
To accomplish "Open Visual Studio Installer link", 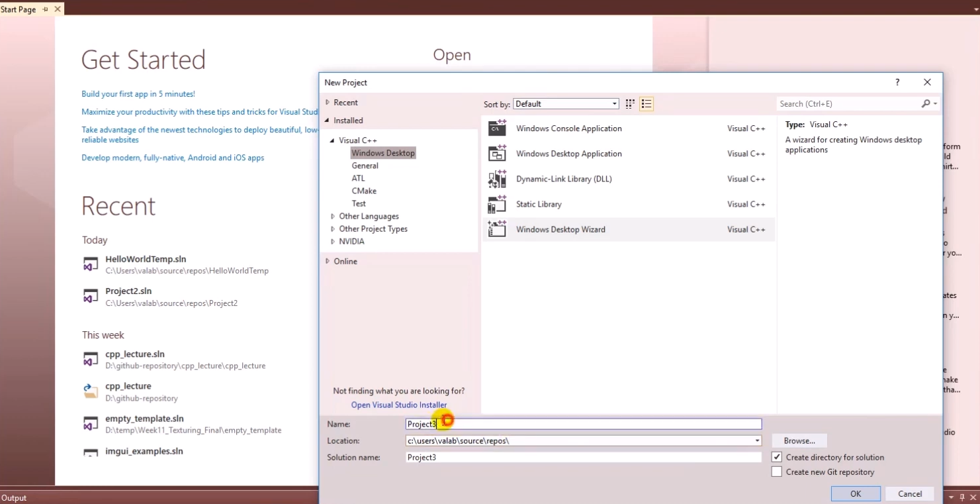I will (399, 405).
